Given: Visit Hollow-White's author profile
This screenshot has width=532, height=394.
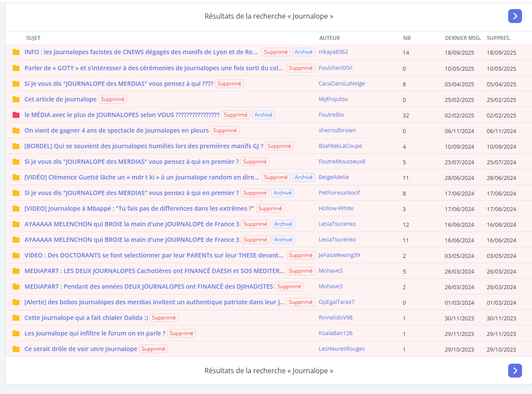Looking at the screenshot, I should click(x=336, y=208).
